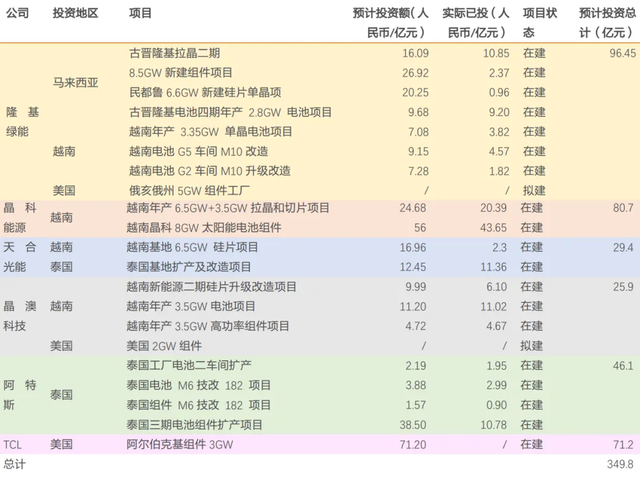Select 越南年产 3.5GW 电池项目

(191, 306)
